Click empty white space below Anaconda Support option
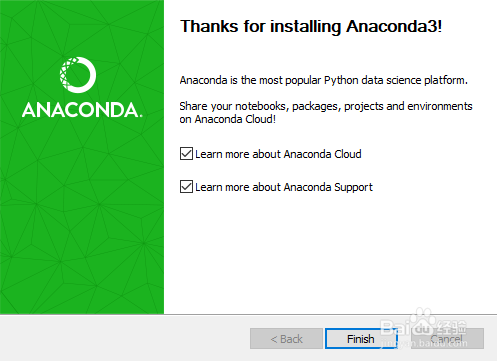The width and height of the screenshot is (497, 361). (330, 253)
